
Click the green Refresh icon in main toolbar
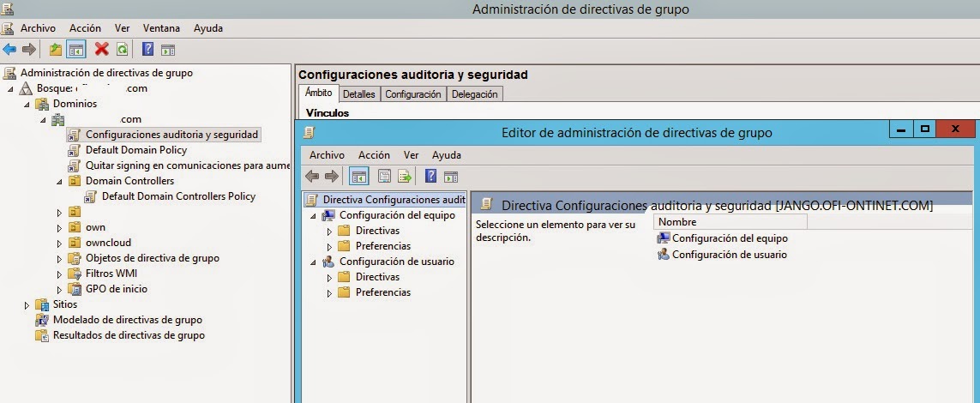122,50
